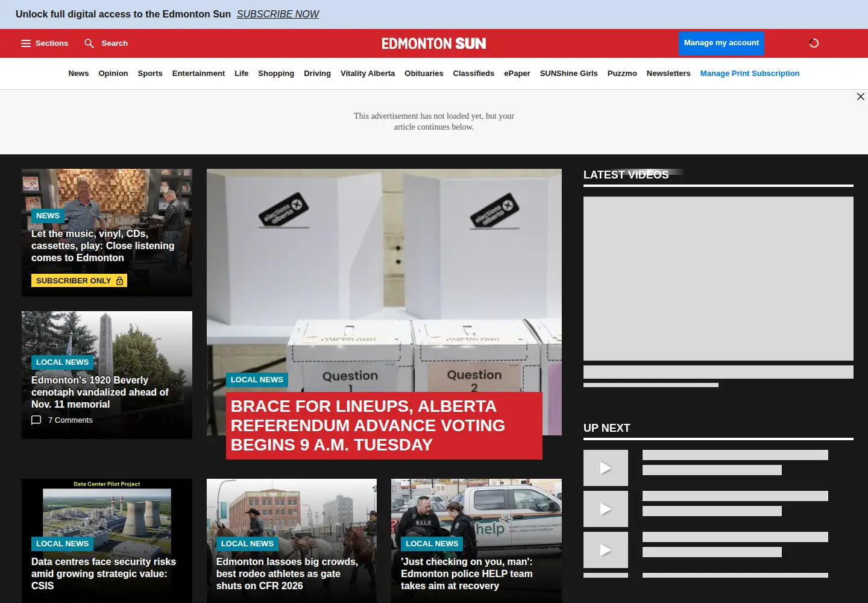This screenshot has height=603, width=868.
Task: Open the Obituaries section
Action: click(x=424, y=74)
